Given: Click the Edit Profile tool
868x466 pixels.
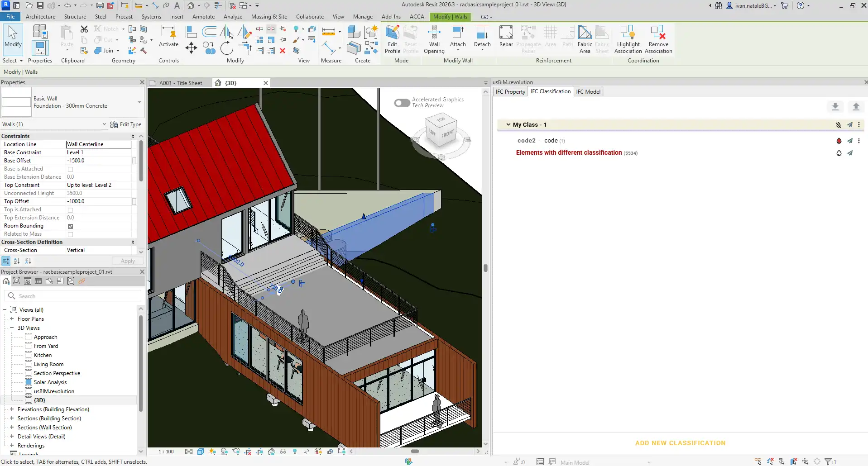Looking at the screenshot, I should click(x=392, y=39).
